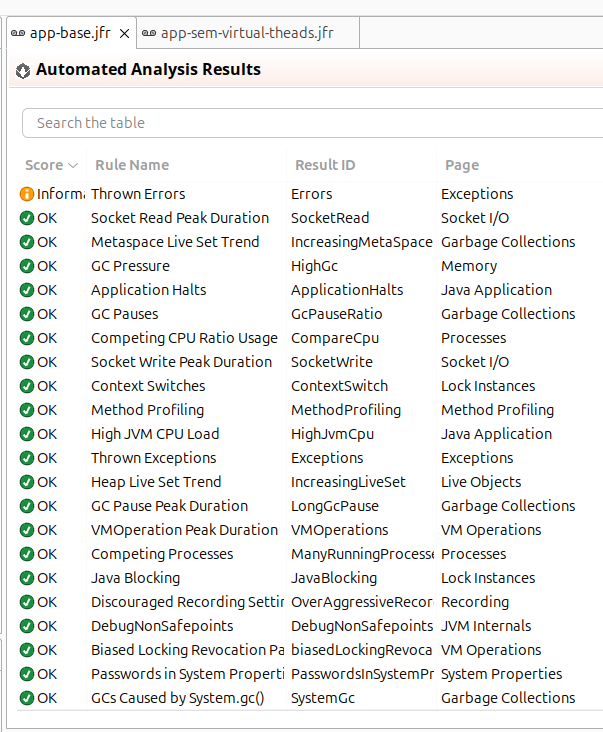Image resolution: width=603 pixels, height=732 pixels.
Task: Click the green OK icon for Metaspace Live Set Trend
Action: coord(27,242)
